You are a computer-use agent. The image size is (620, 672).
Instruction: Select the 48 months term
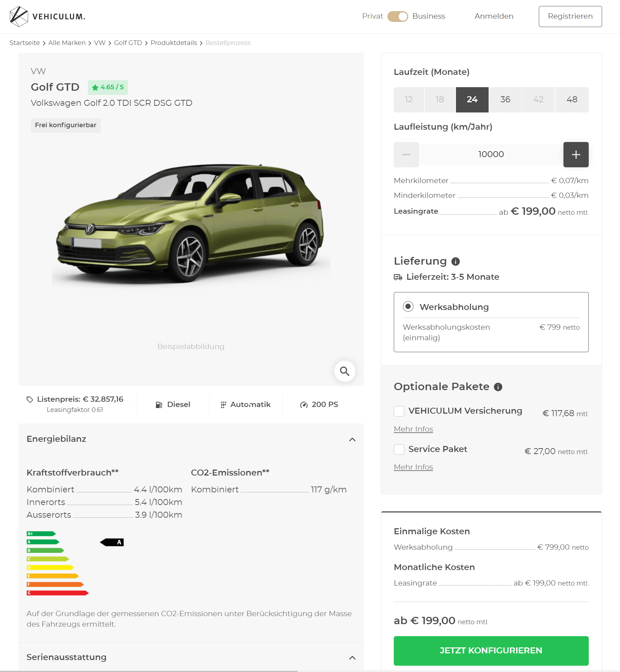coord(572,100)
